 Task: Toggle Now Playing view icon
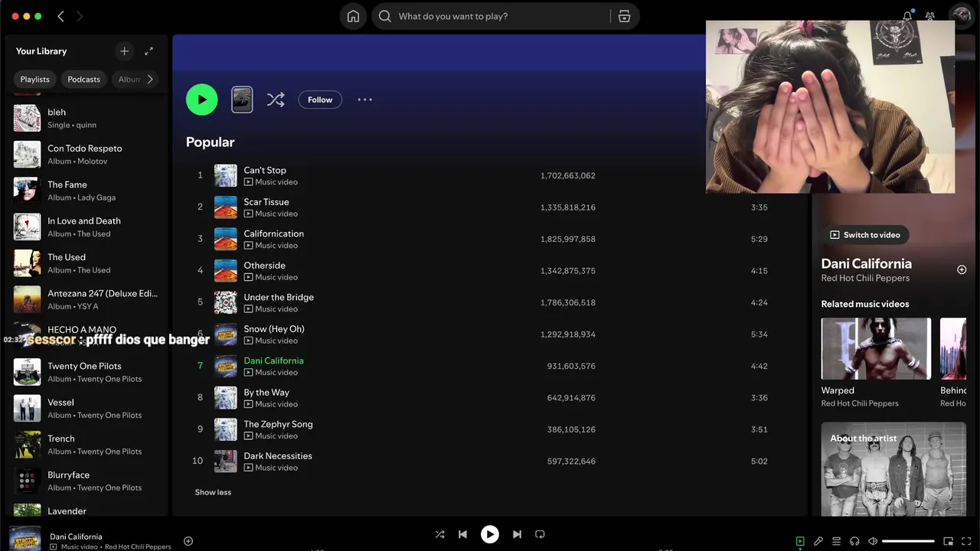point(800,541)
